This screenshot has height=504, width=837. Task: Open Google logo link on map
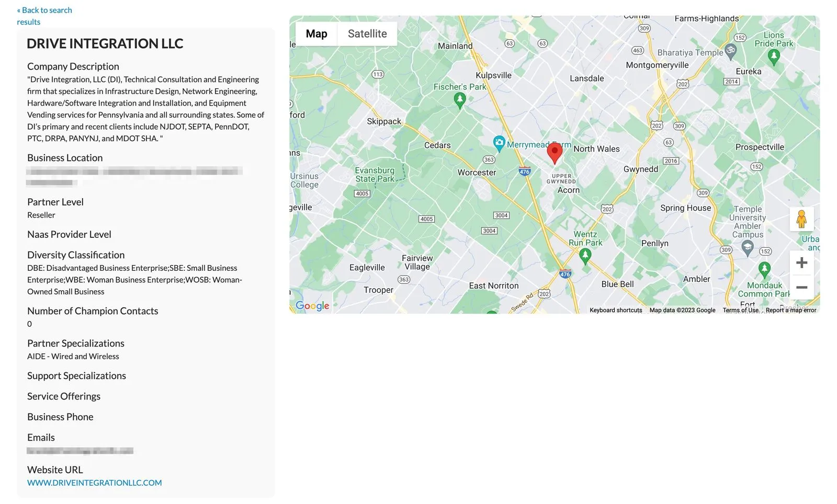coord(312,306)
